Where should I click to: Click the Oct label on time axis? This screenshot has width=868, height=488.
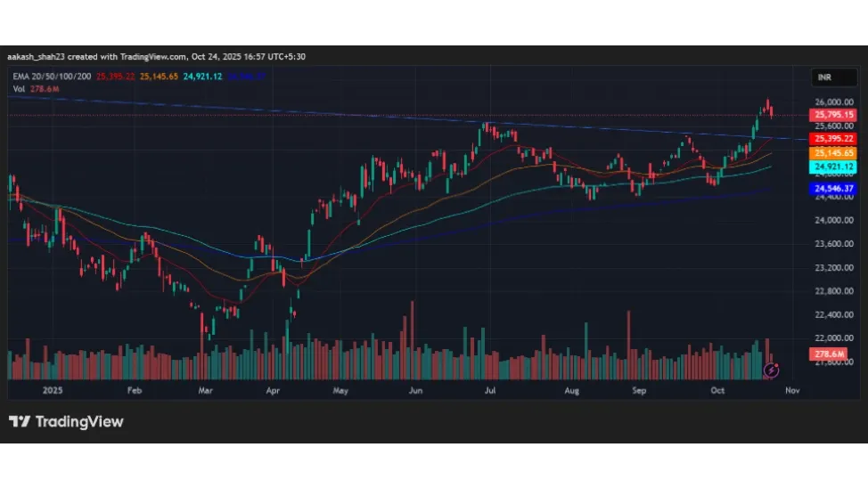[x=718, y=390]
